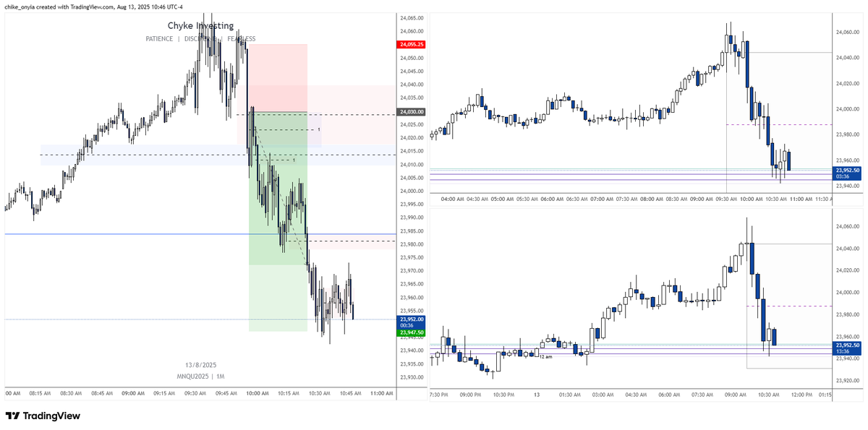Click the 24,045.00 price axis label

tap(411, 72)
